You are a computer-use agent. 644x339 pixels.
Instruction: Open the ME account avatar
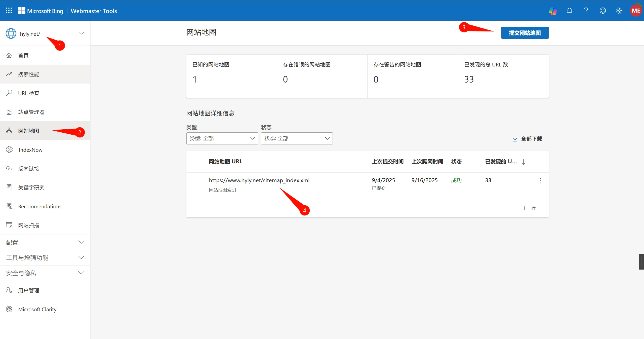pos(636,11)
